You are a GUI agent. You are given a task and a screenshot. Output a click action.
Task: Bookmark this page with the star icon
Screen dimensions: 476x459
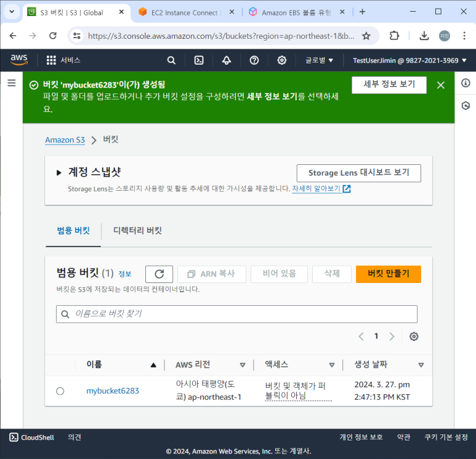coord(366,36)
